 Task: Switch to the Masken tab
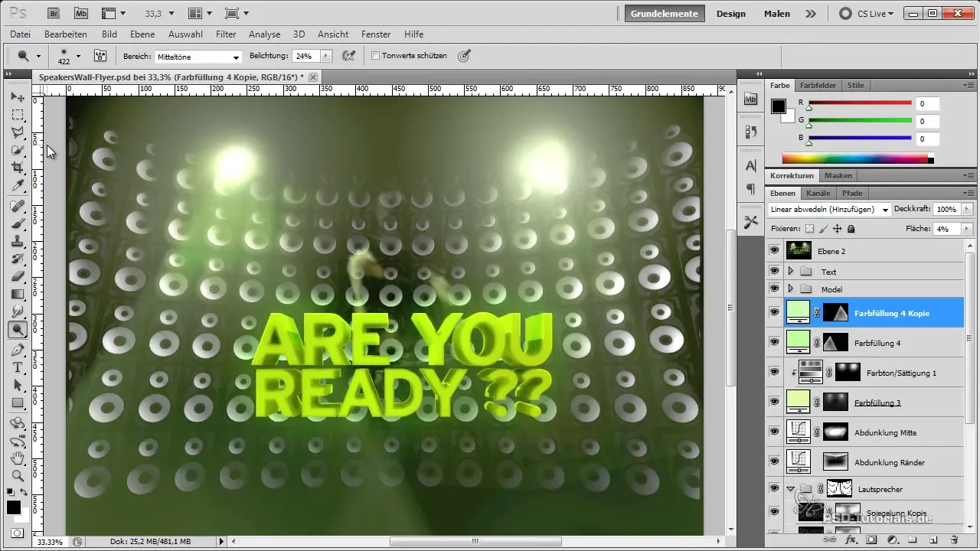pyautogui.click(x=838, y=176)
